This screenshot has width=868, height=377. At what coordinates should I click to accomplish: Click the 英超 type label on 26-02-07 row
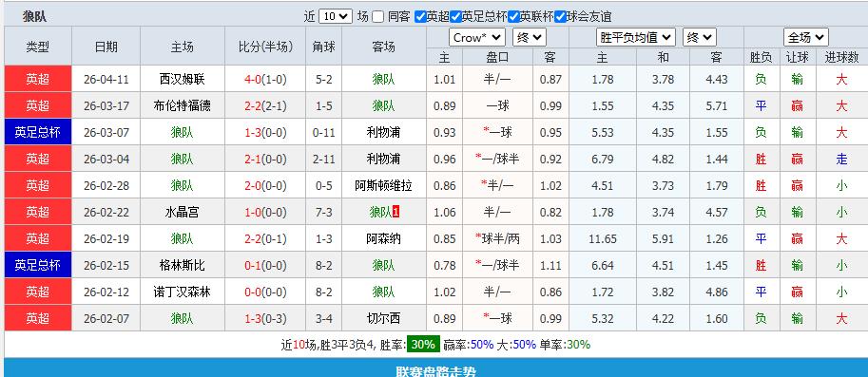pos(38,318)
